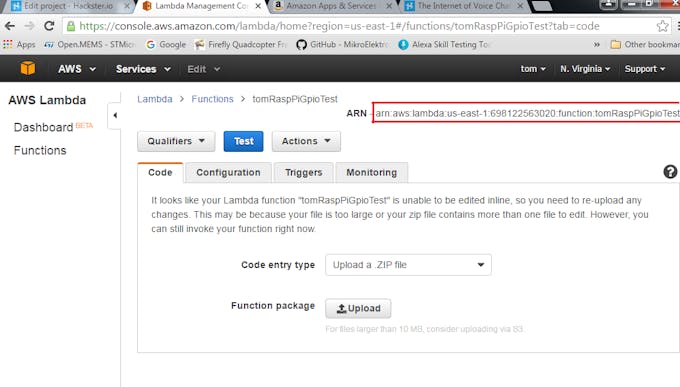
Task: Open the N. Virginia region dropdown
Action: pos(585,69)
